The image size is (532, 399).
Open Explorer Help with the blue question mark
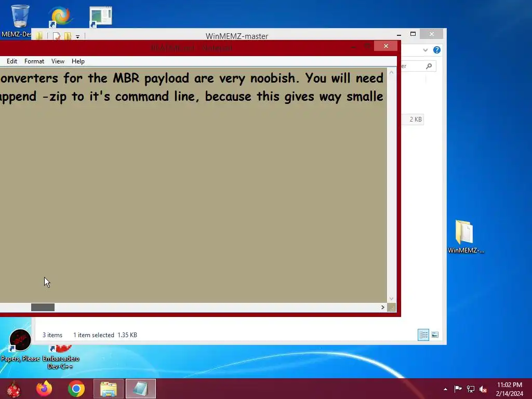(x=437, y=50)
